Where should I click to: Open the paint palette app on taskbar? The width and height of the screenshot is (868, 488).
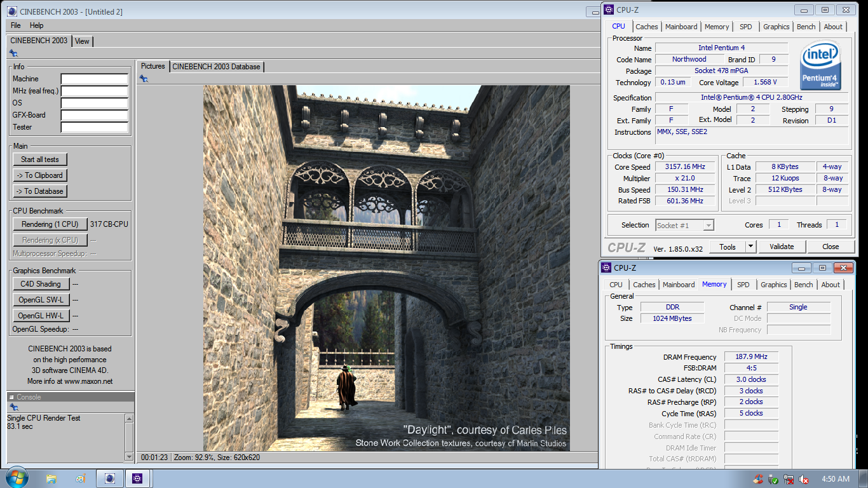tap(81, 478)
